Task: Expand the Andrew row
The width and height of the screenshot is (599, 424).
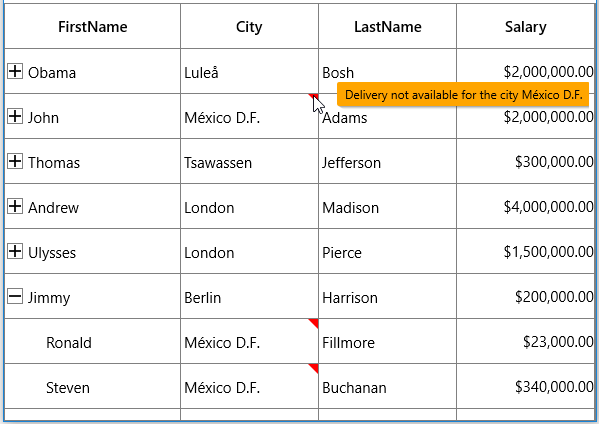Action: pyautogui.click(x=15, y=207)
